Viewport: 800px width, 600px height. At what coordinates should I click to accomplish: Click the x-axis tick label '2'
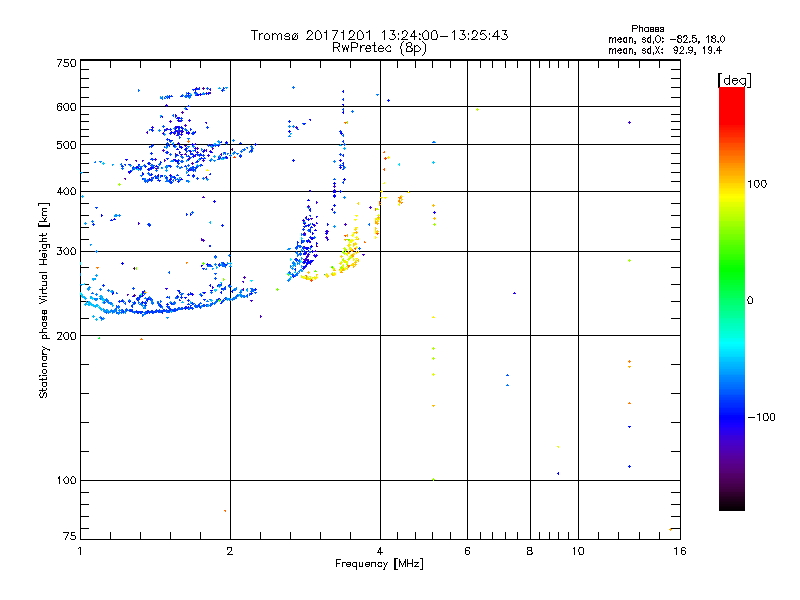[x=230, y=551]
